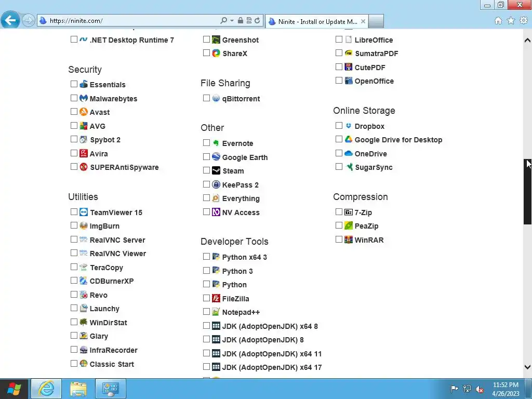
Task: Click the 7-Zip icon
Action: pos(349,212)
